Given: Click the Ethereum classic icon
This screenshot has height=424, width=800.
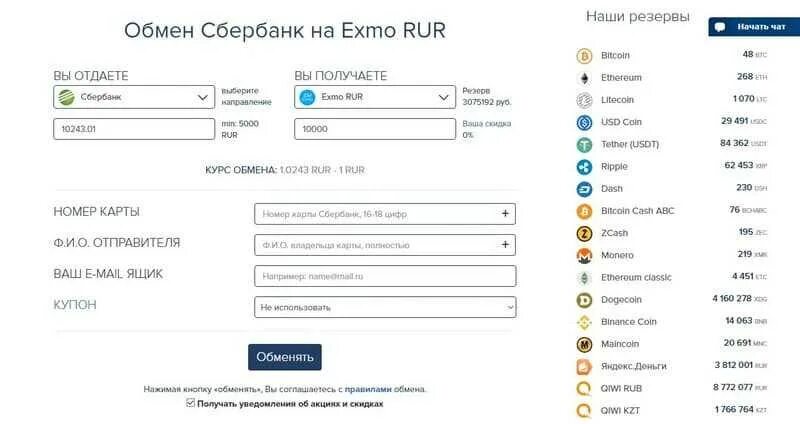Looking at the screenshot, I should pos(584,278).
